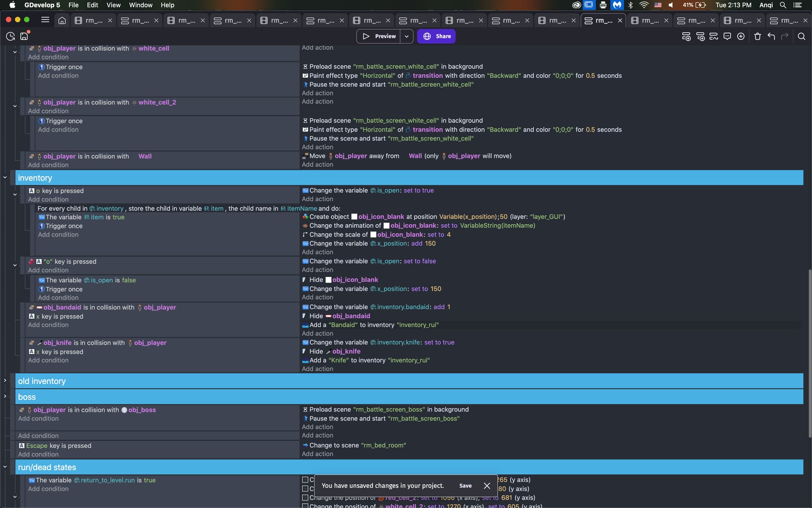Image resolution: width=812 pixels, height=508 pixels.
Task: Collapse the run/dead states group
Action: click(x=5, y=467)
